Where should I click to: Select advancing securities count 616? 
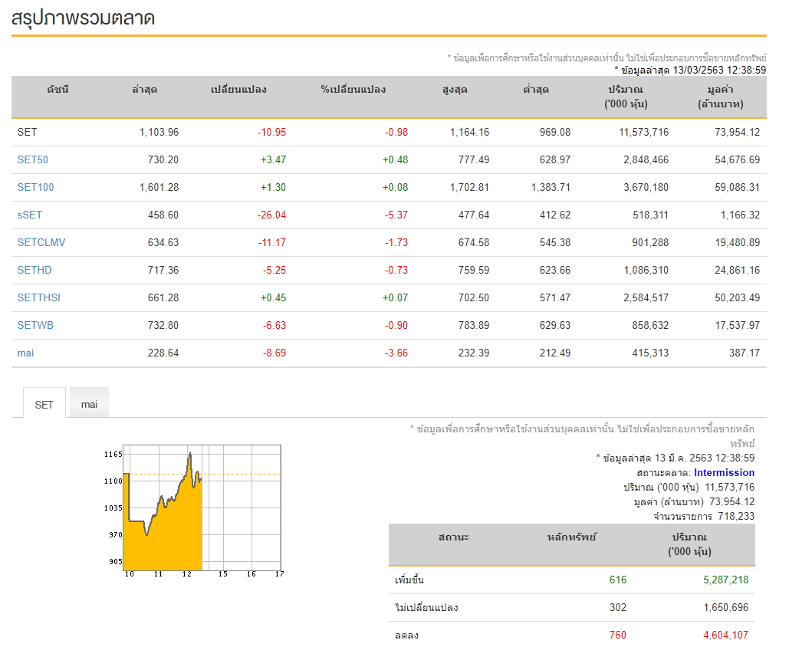tap(618, 580)
